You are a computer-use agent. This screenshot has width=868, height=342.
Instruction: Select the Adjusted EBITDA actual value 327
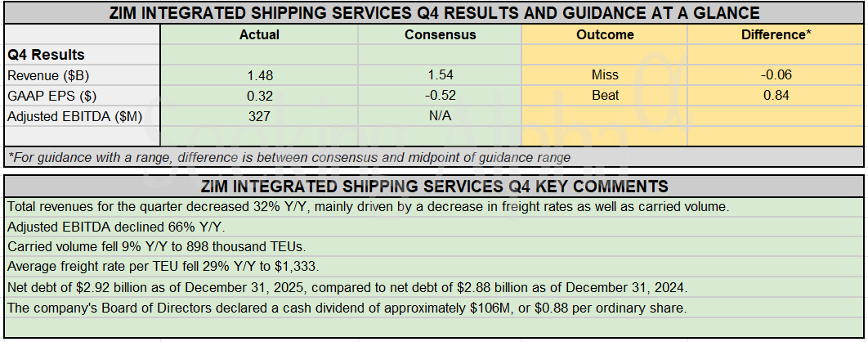click(259, 116)
